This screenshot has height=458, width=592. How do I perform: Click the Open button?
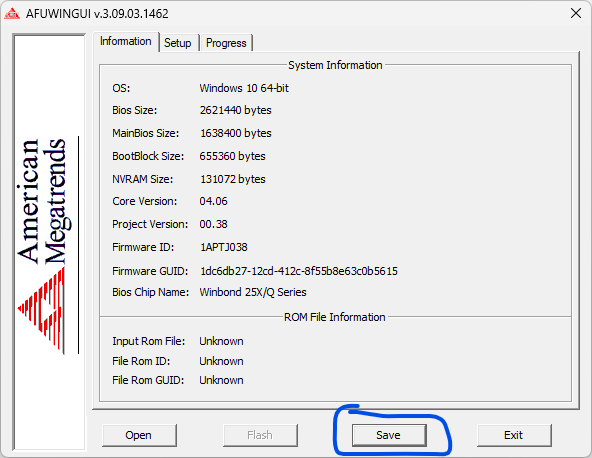pos(139,435)
